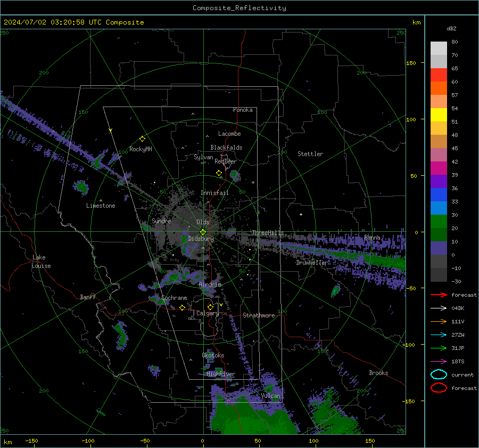The height and width of the screenshot is (448, 479).
Task: Click the red forecast ellipse icon
Action: (439, 388)
